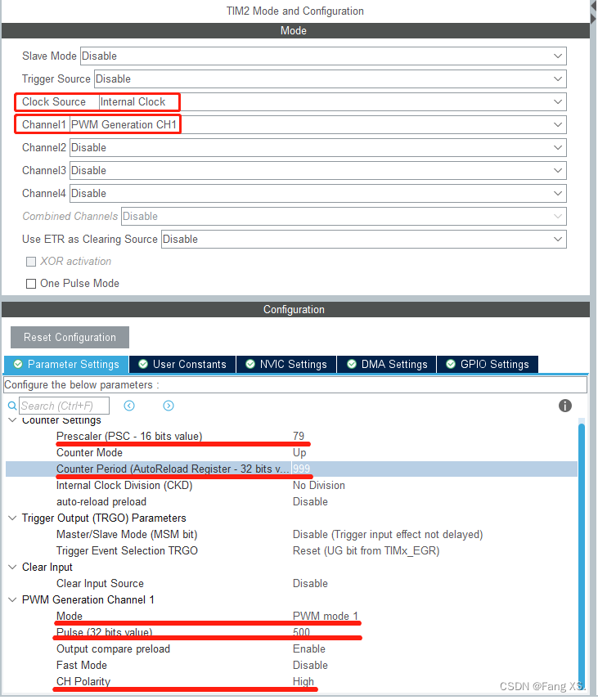The width and height of the screenshot is (598, 700).
Task: Collapse Trigger Output (TRGO) Parameters group
Action: click(x=12, y=518)
